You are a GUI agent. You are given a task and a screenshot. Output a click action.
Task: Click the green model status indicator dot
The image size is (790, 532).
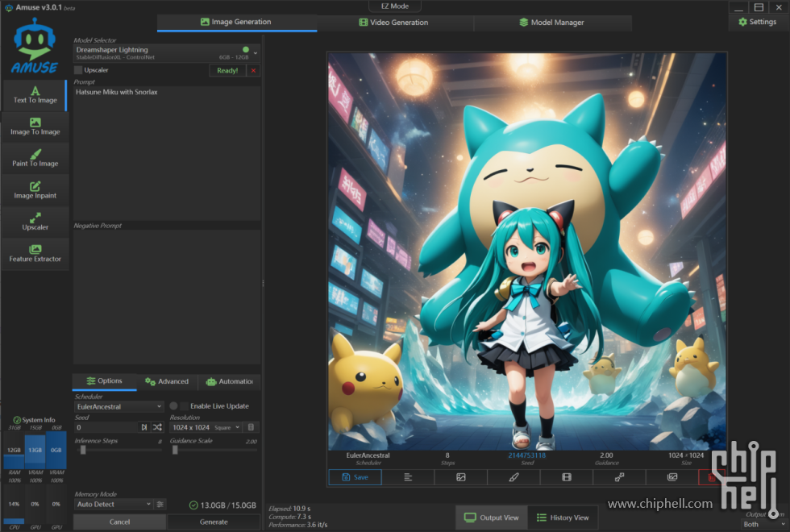[246, 49]
